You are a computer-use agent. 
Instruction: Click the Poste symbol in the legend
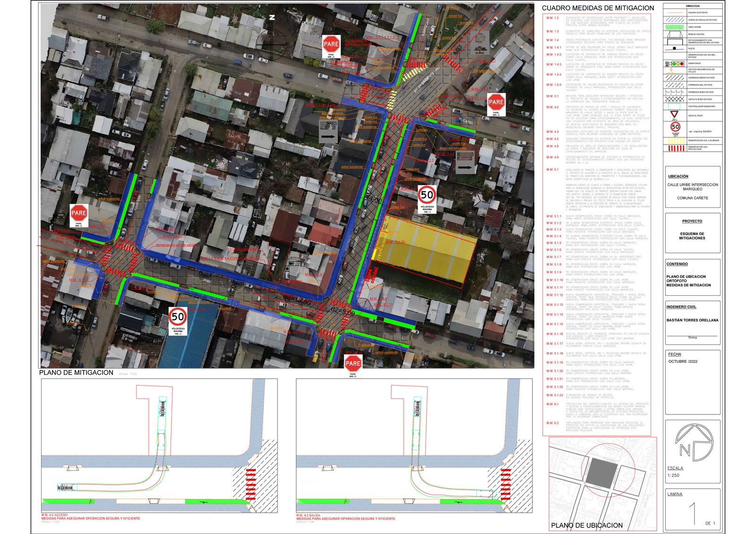674,49
